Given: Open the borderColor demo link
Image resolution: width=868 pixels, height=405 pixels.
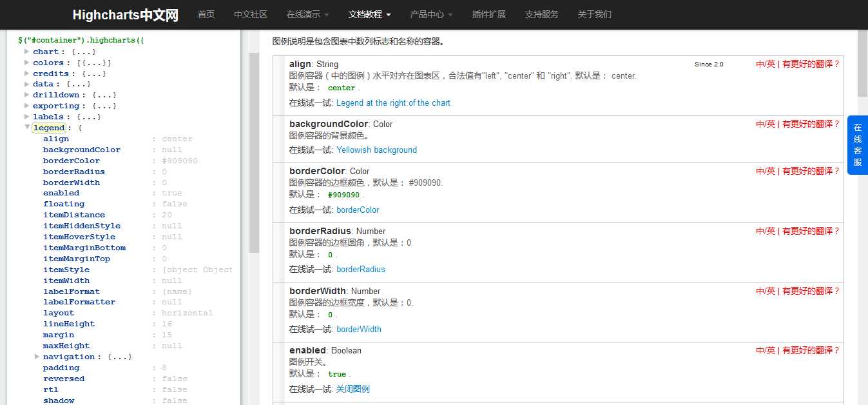Looking at the screenshot, I should coord(358,210).
